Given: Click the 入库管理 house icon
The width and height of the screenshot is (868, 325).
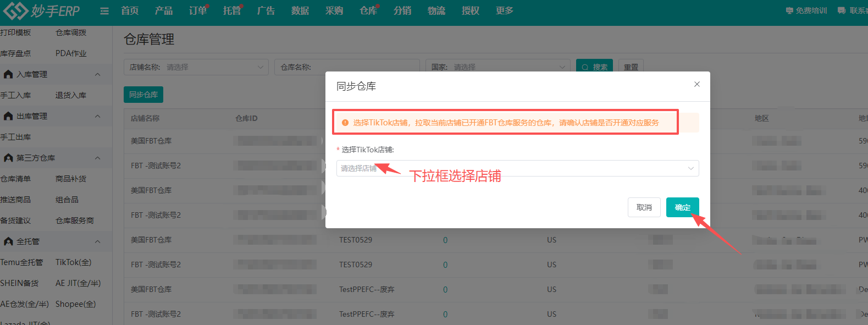Looking at the screenshot, I should [8, 74].
